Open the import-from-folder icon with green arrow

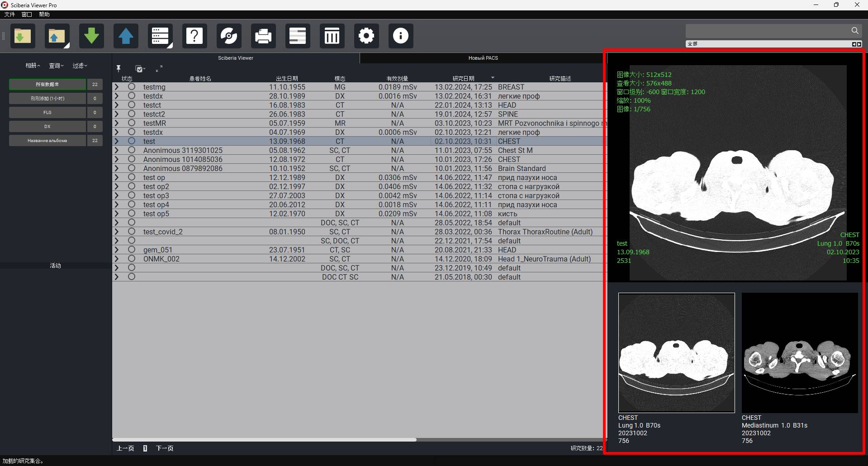(23, 36)
